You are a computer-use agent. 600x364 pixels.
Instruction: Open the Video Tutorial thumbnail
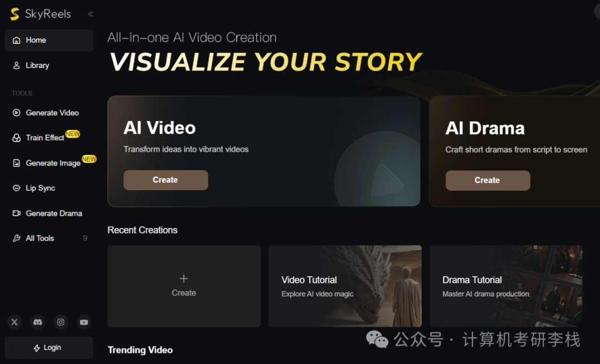(344, 286)
